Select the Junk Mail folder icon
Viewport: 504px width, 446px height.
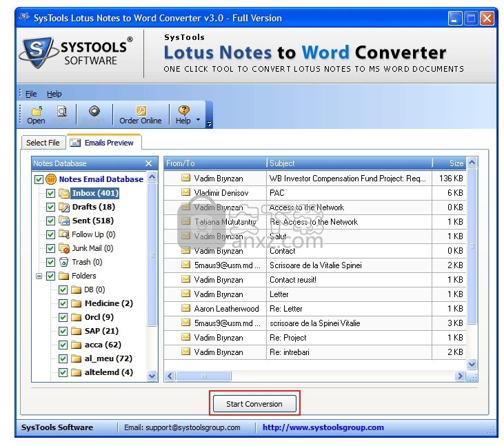pos(64,248)
